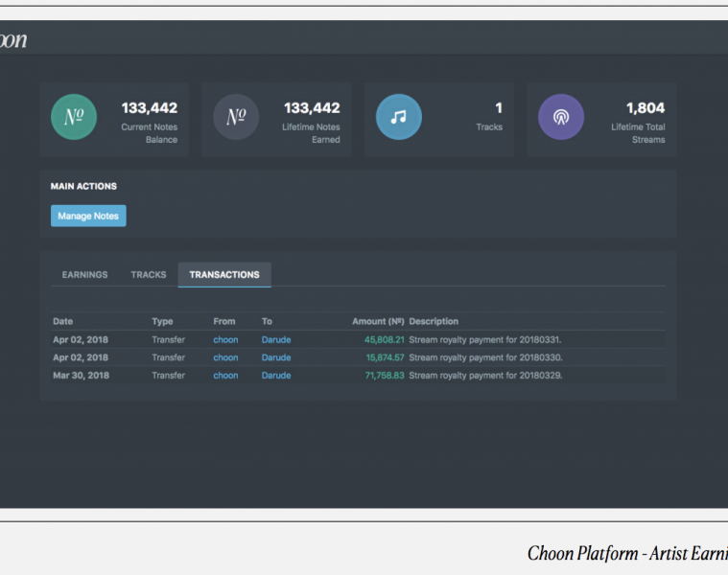Select the Transactions tab

pyautogui.click(x=224, y=275)
